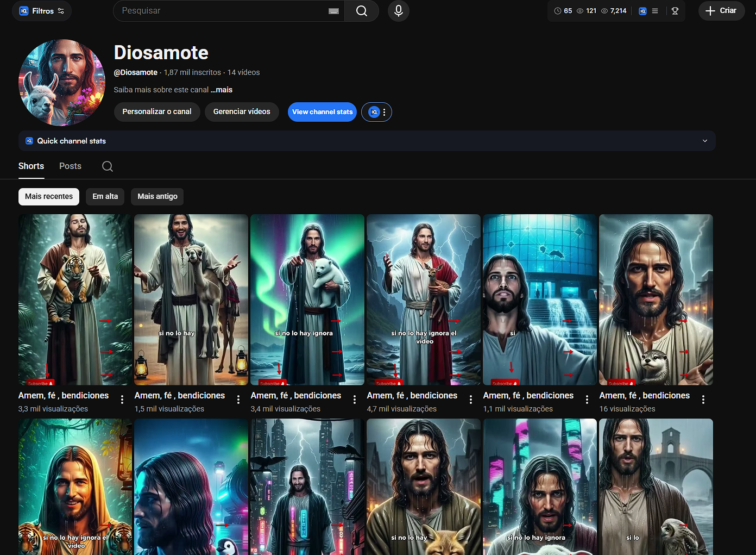
Task: Open the Short with Jesus and a camel
Action: coord(191,300)
